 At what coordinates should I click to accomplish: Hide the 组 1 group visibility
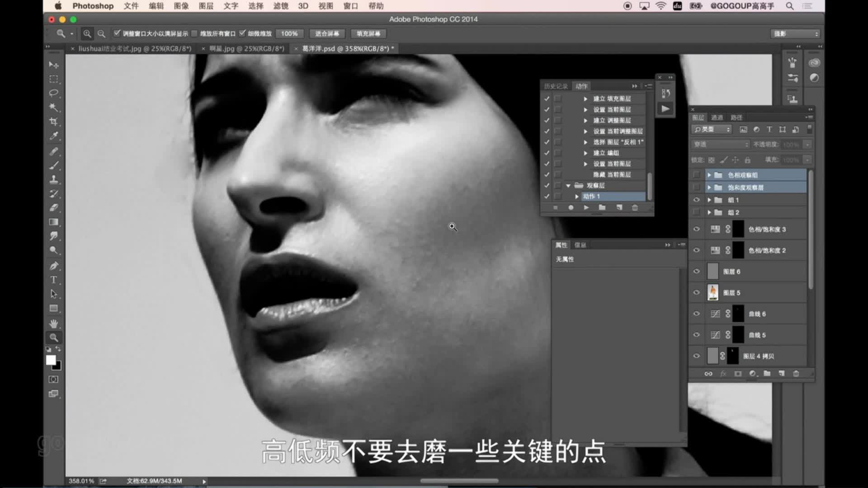point(697,200)
